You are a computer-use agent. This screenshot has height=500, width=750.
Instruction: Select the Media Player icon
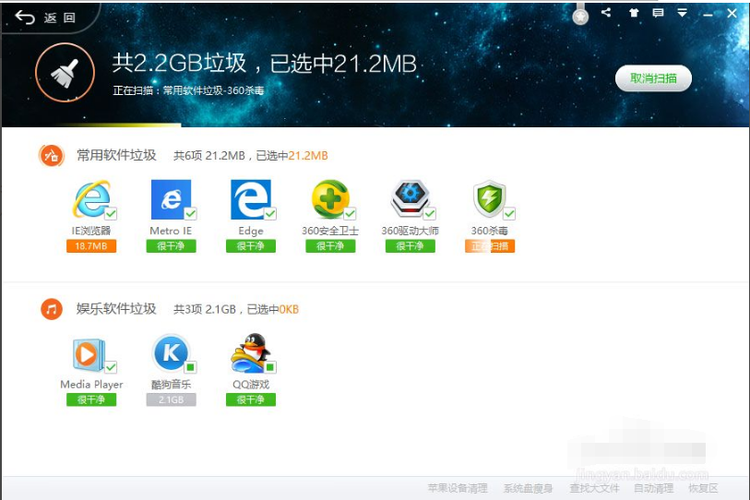tap(89, 355)
